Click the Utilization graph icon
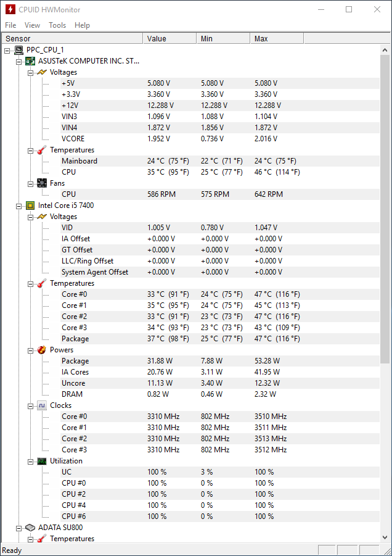 coord(42,461)
